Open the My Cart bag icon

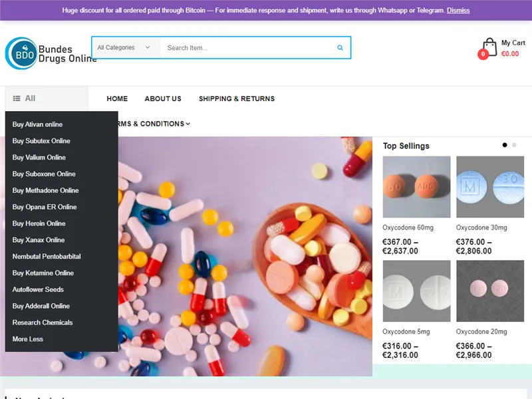click(x=491, y=45)
